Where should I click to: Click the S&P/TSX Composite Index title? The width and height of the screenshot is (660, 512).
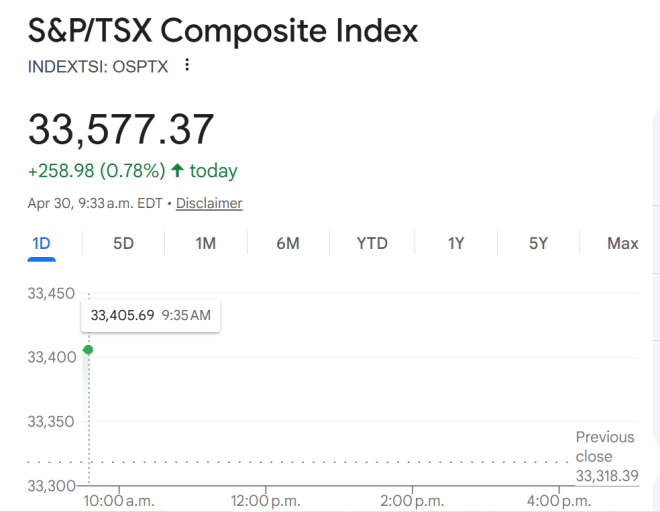pos(223,31)
